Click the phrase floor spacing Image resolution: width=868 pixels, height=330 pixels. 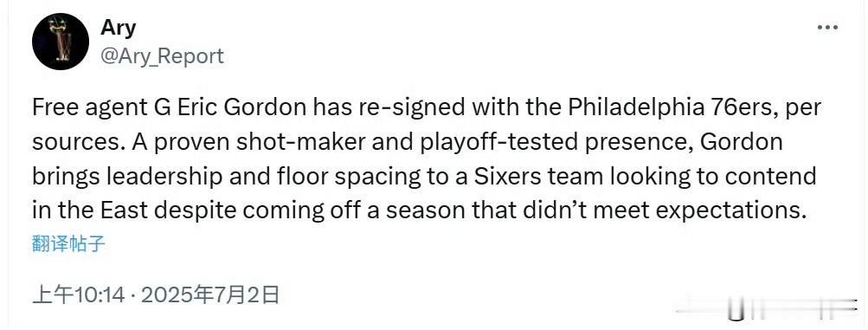(330, 178)
